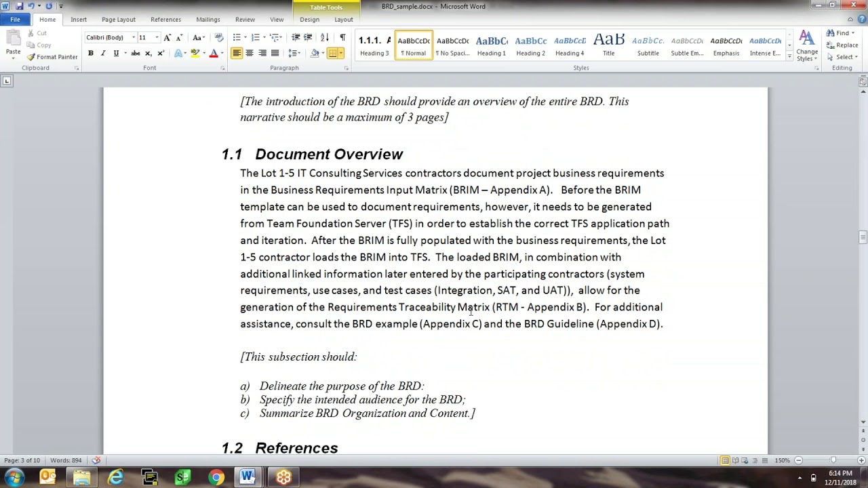Sort the selected text
Viewport: 868px width, 488px height.
pyautogui.click(x=325, y=37)
